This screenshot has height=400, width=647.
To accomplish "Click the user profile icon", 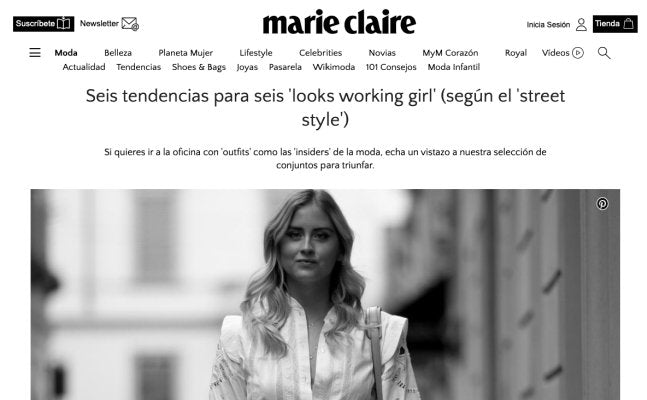I will [x=581, y=24].
